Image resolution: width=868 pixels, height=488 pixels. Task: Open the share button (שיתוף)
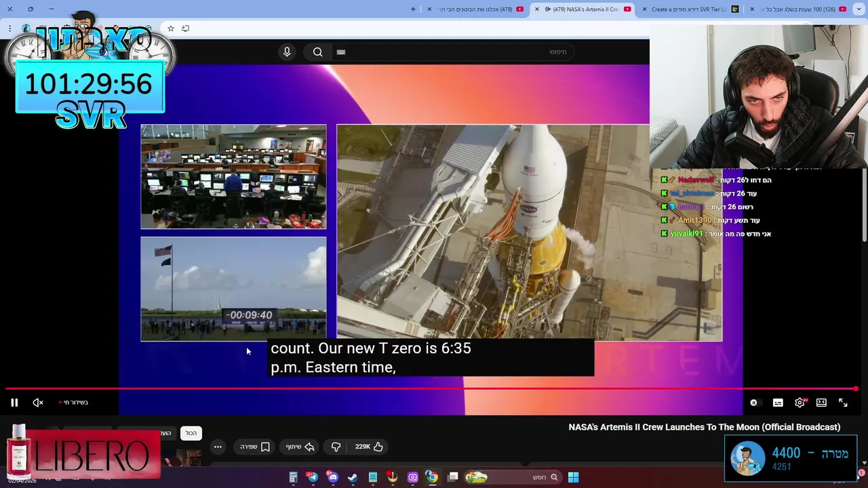tap(300, 447)
